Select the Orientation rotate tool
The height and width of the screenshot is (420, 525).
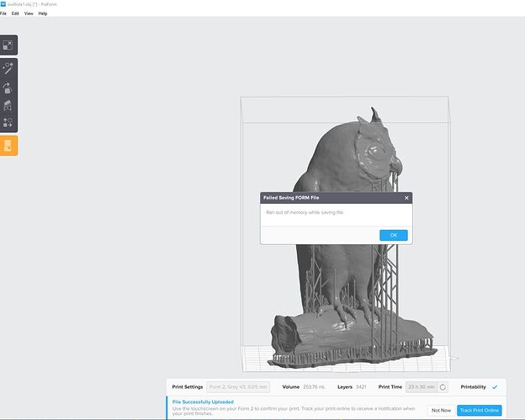8,88
